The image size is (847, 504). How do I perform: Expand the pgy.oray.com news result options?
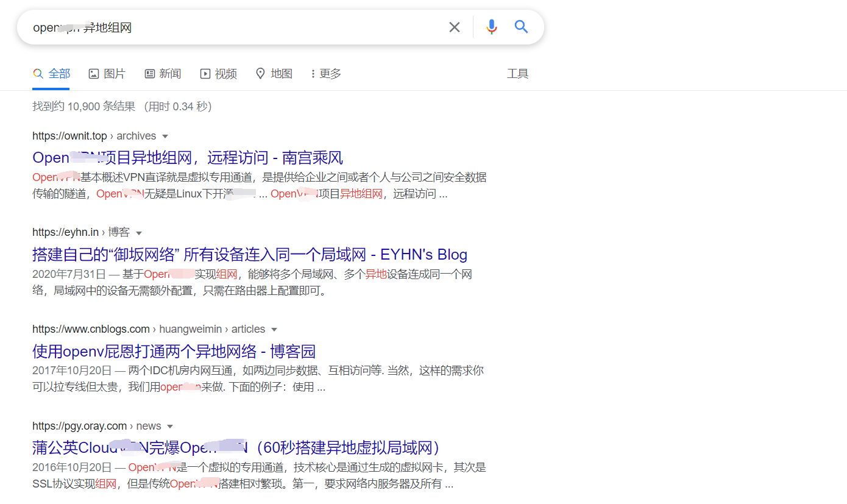171,425
